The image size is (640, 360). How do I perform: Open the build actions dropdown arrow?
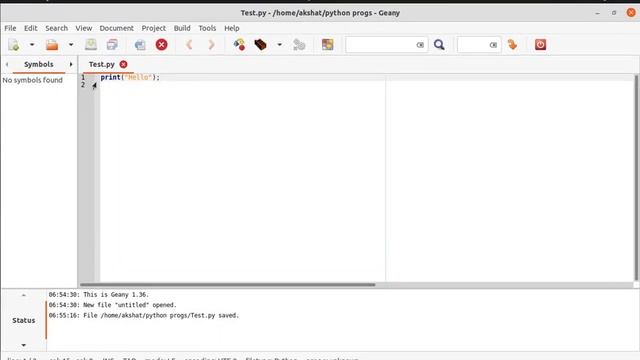click(280, 44)
